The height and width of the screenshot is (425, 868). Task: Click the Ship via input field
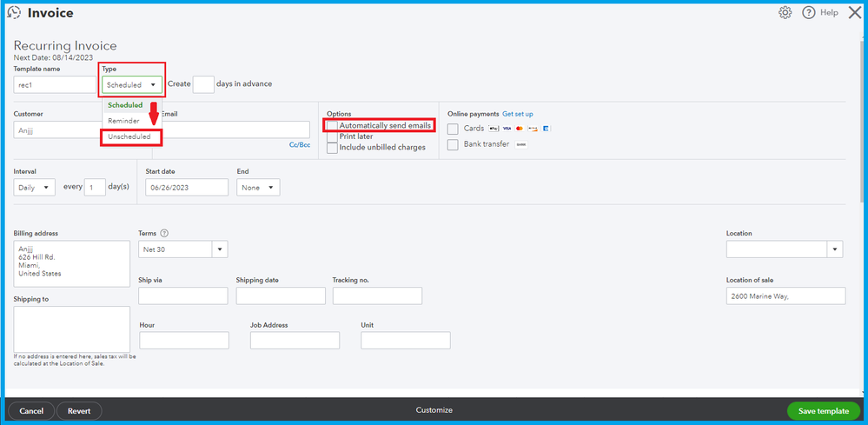183,296
